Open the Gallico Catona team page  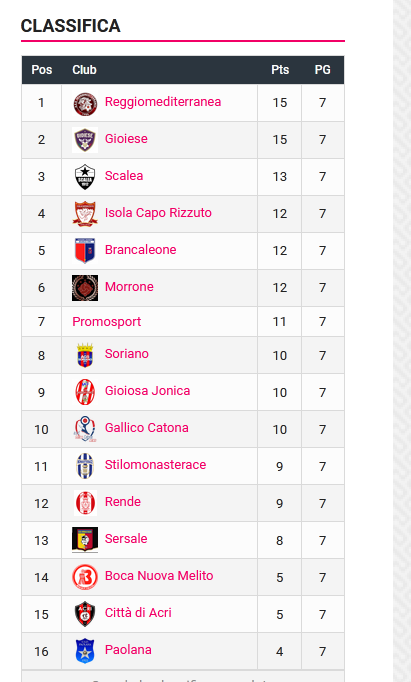point(147,428)
